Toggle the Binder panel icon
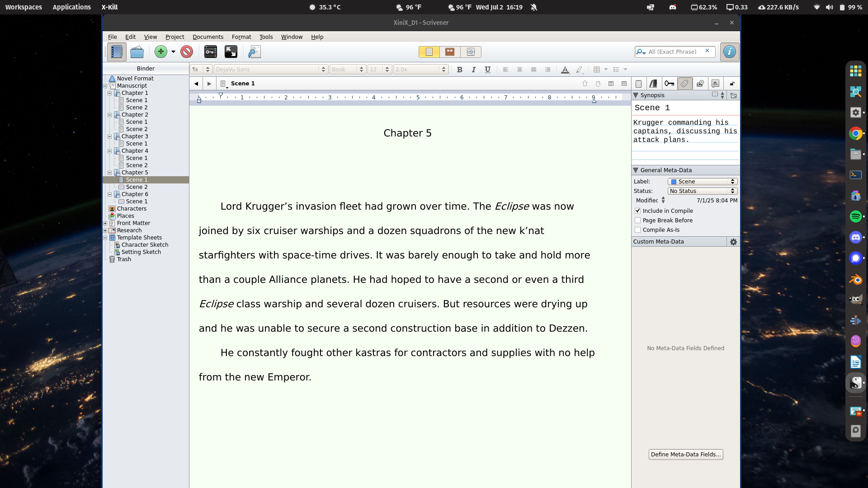868x488 pixels. point(116,52)
